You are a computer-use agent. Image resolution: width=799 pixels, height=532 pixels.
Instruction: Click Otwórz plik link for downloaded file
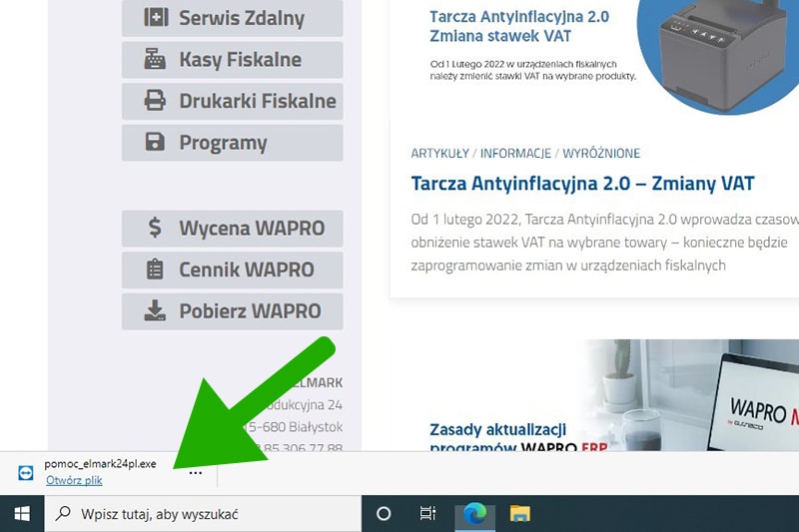74,480
